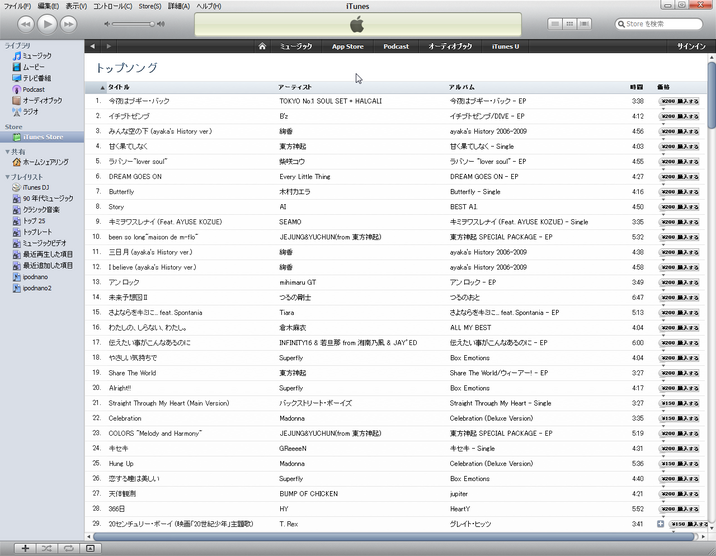Toggle repeat button in bottom bar
This screenshot has width=716, height=556.
click(x=68, y=548)
